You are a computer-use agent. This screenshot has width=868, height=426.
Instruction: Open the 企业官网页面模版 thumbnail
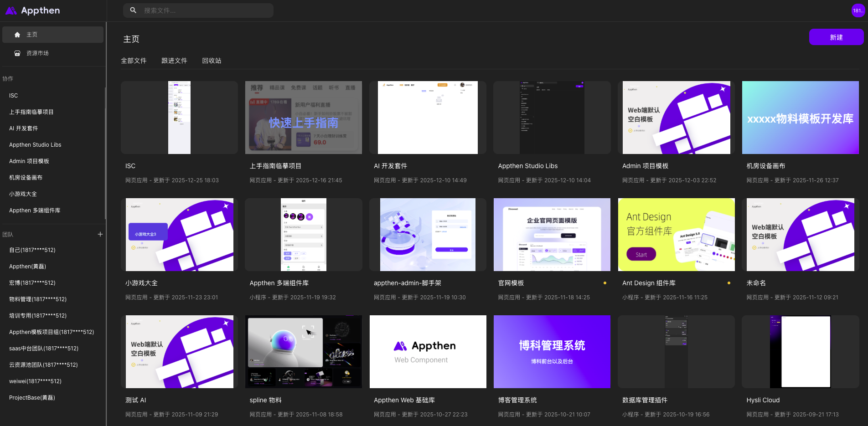(552, 235)
